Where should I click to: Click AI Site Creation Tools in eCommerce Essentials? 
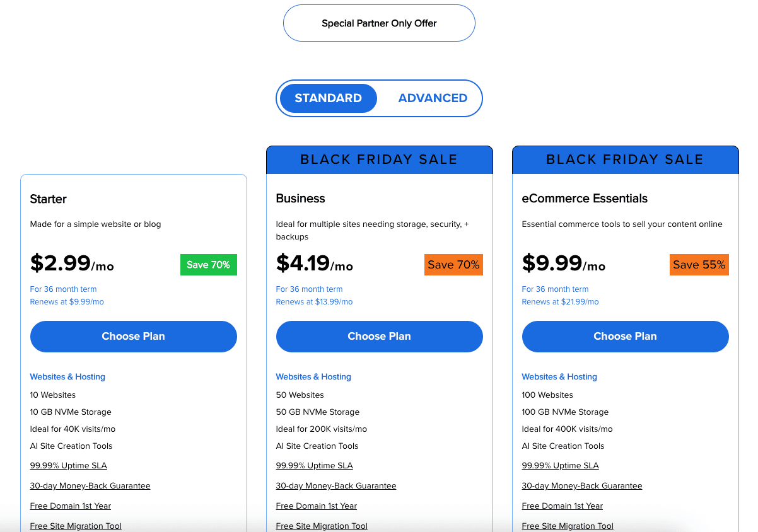(x=563, y=446)
